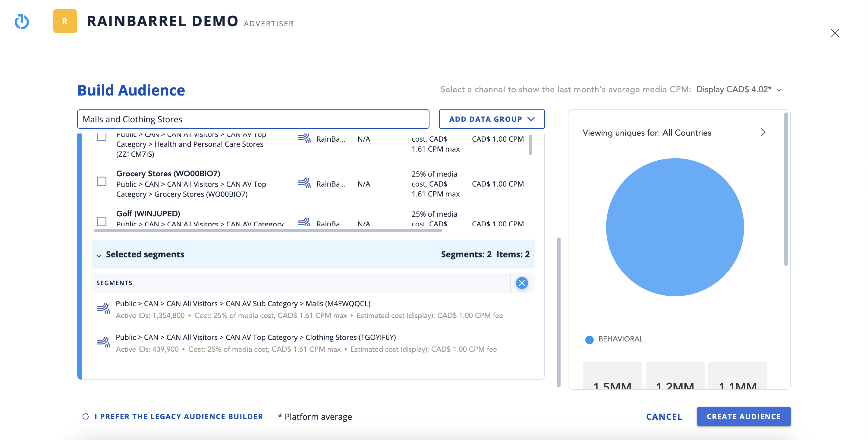The height and width of the screenshot is (440, 868).
Task: Check the Golf (WINJUPED) checkbox
Action: (102, 221)
